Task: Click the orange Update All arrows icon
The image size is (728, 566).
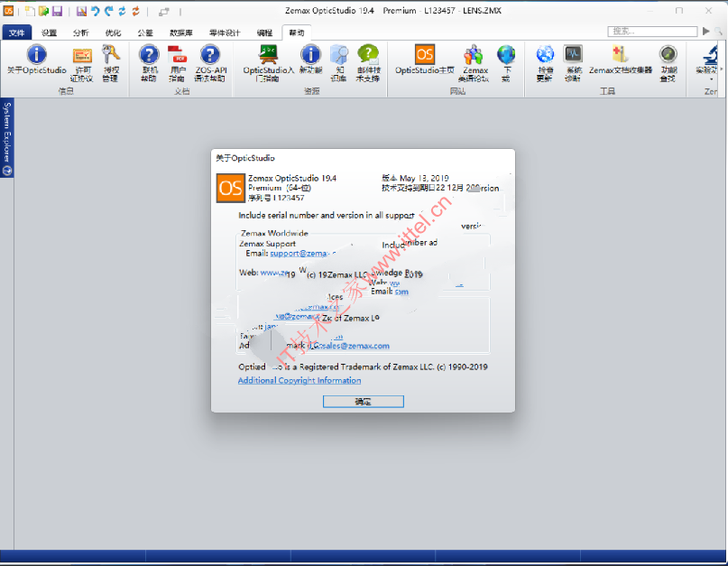Action: point(136,11)
